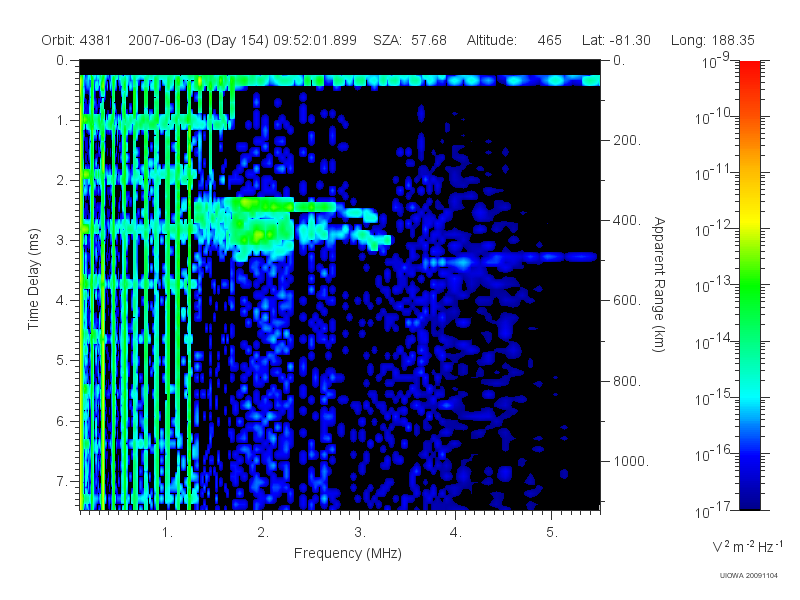This screenshot has height=600, width=800.
Task: Click the 'Frequency (MHz)' axis label
Action: 347,553
